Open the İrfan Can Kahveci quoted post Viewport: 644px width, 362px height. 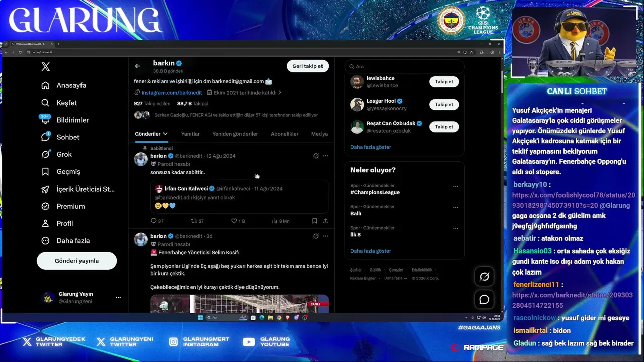pyautogui.click(x=239, y=197)
